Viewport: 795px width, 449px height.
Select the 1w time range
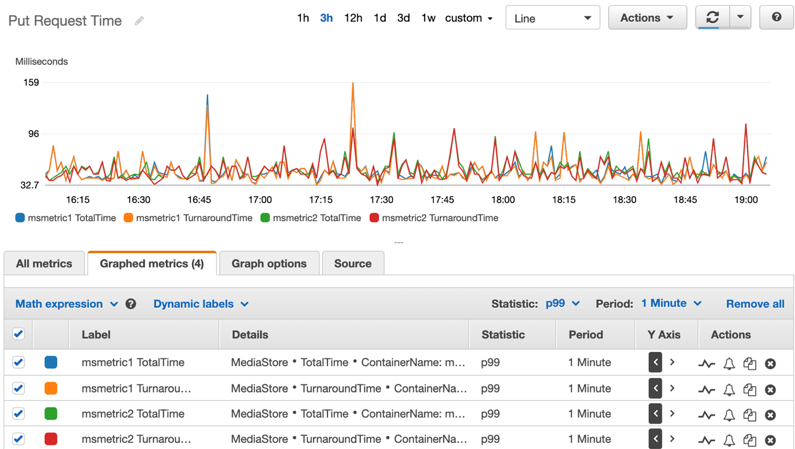click(428, 18)
